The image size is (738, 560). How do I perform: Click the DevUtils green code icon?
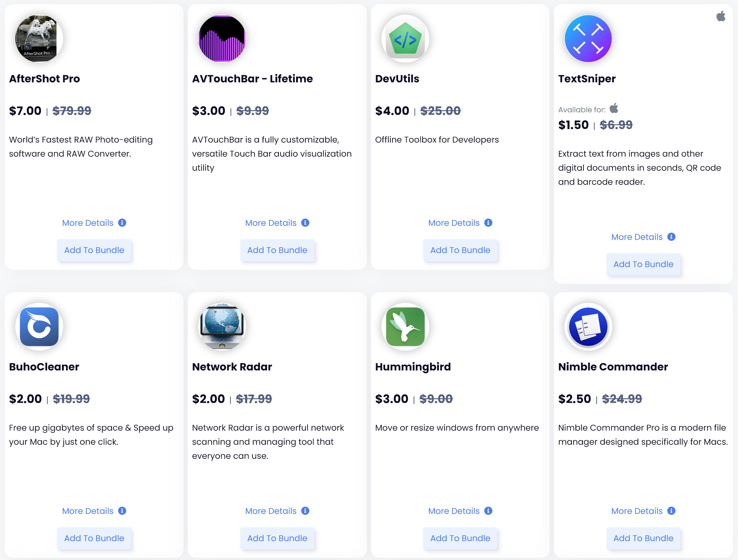(x=405, y=38)
